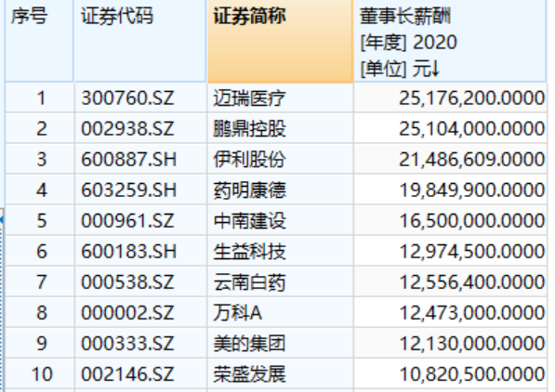Select the 迈瑞医疗 name cell

[x=281, y=98]
